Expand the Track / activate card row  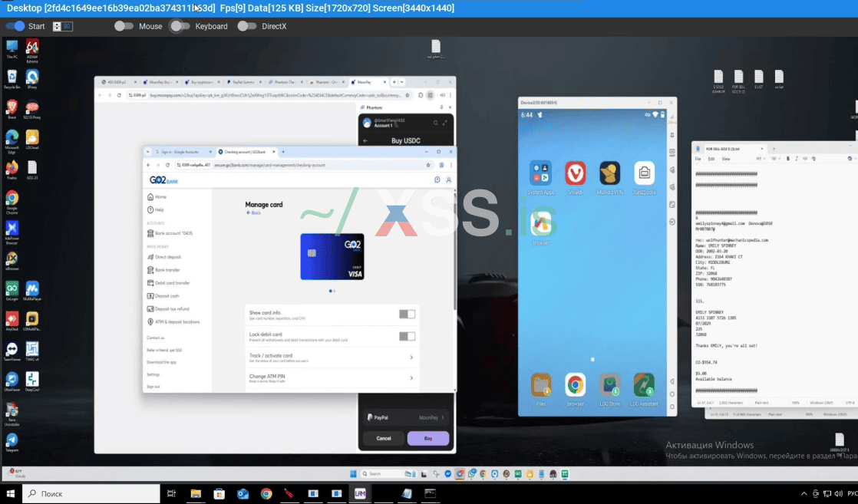[332, 357]
